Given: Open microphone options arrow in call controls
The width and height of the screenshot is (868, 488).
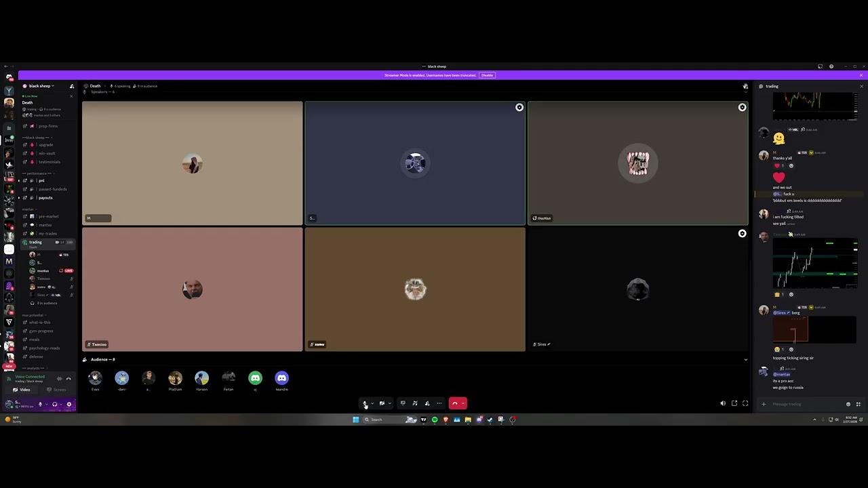Looking at the screenshot, I should 372,403.
